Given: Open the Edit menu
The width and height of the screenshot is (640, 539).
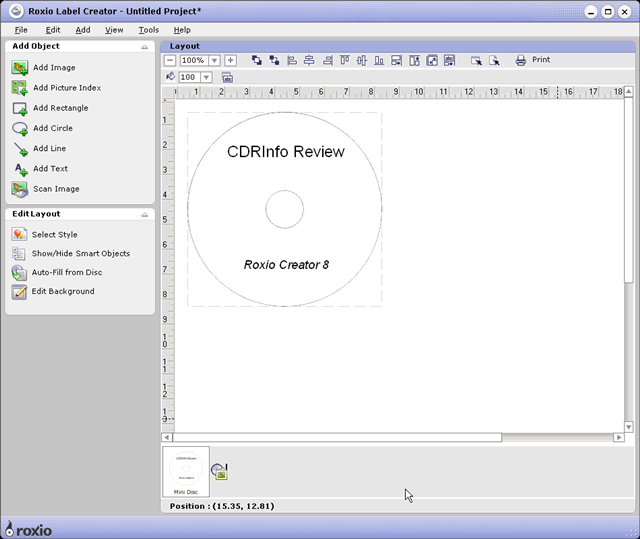Looking at the screenshot, I should [x=53, y=30].
